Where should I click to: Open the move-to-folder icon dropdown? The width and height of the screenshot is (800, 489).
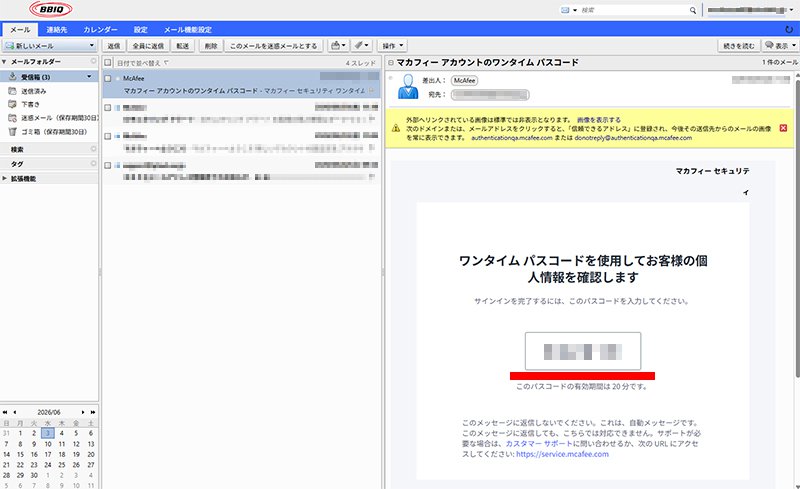click(x=338, y=46)
